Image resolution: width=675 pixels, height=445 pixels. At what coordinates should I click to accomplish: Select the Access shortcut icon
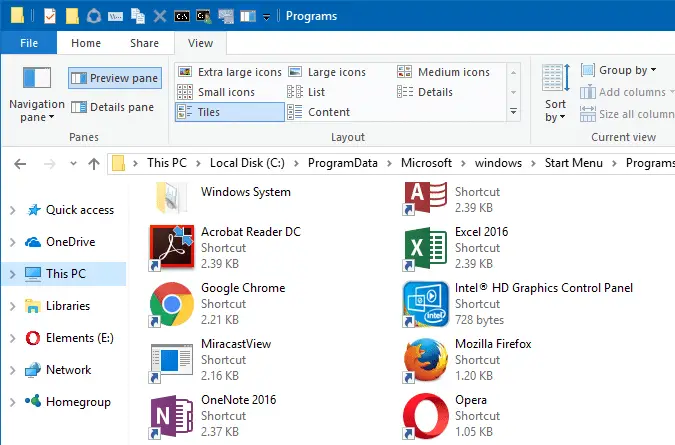pyautogui.click(x=425, y=198)
